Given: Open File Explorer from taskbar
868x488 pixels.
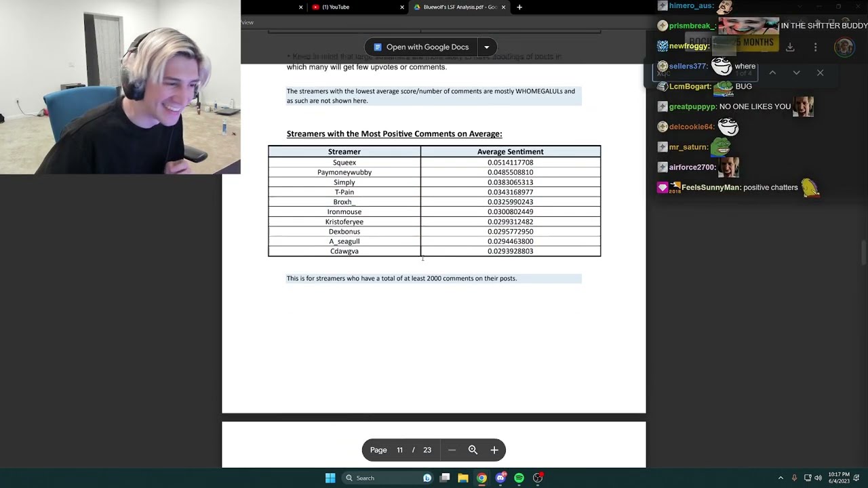Looking at the screenshot, I should [463, 478].
